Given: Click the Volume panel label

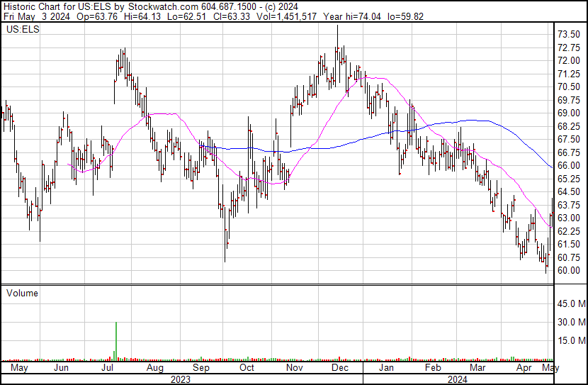Looking at the screenshot, I should tap(22, 293).
